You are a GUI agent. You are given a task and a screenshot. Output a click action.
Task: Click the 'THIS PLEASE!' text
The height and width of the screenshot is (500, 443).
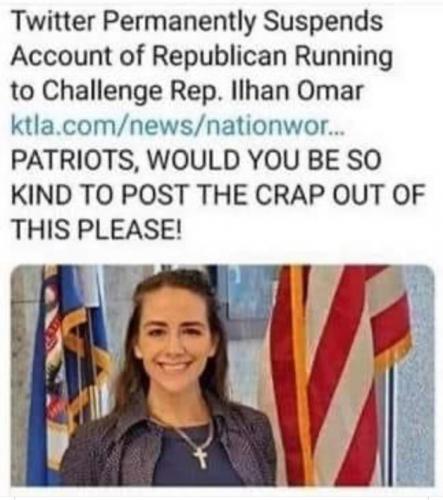coord(97,230)
